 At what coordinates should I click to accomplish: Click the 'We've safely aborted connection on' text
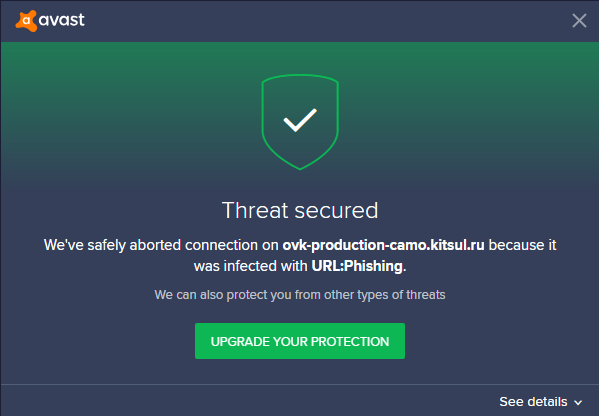(x=161, y=245)
